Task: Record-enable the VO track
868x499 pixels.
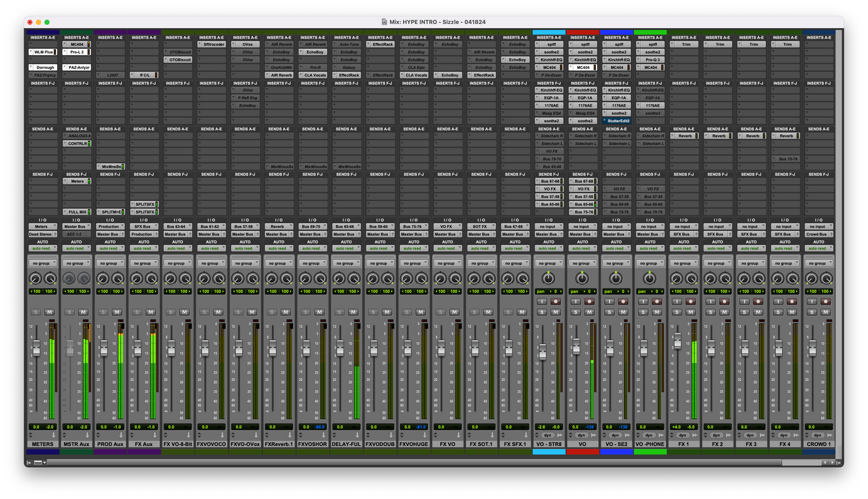Action: tap(589, 302)
